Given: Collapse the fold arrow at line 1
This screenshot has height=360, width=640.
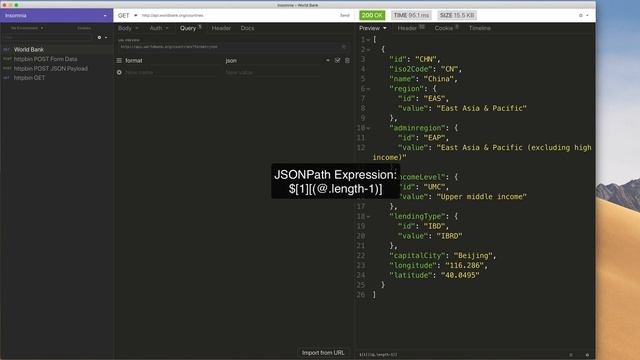Looking at the screenshot, I should (x=368, y=40).
